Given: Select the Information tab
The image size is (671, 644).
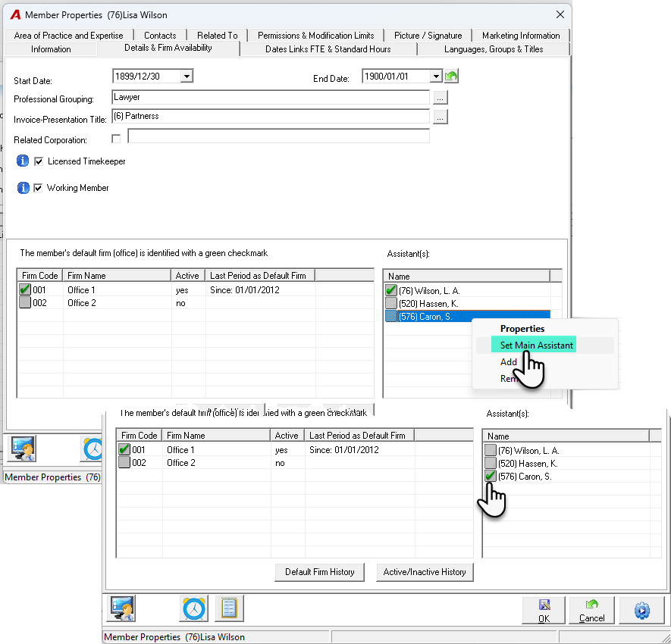Looking at the screenshot, I should 51,49.
